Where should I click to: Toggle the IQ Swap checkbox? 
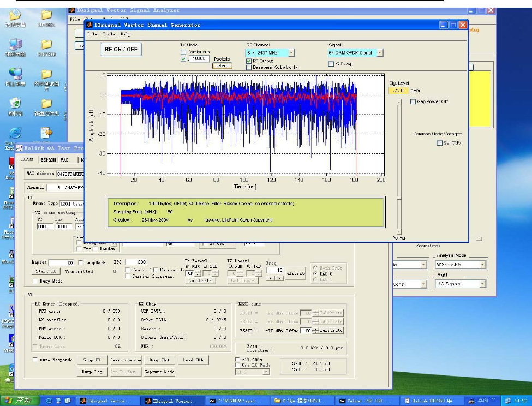pos(331,64)
